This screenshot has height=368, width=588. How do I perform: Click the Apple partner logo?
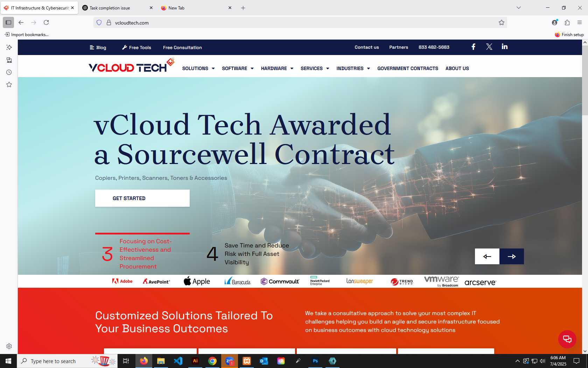[197, 281]
